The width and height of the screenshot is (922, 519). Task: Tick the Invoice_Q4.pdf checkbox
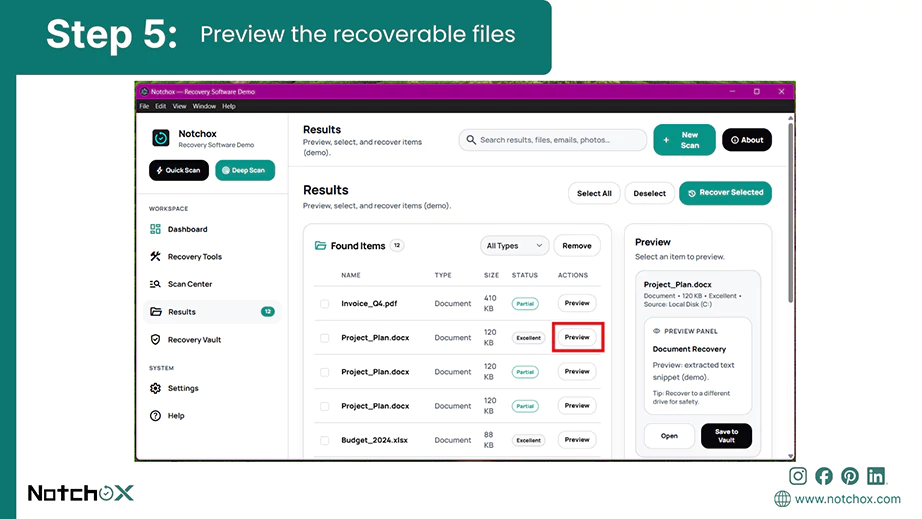pyautogui.click(x=325, y=304)
